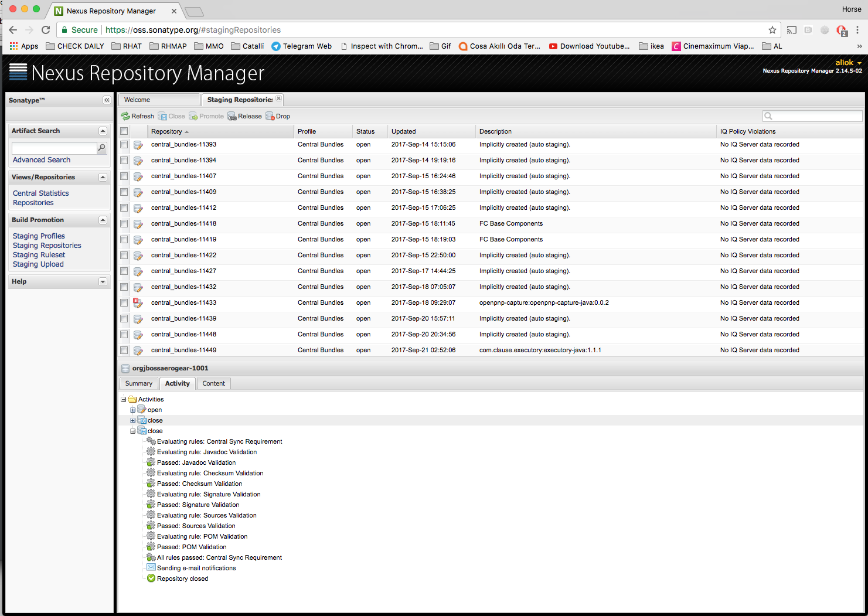Click the green Repository closed check icon
Image resolution: width=868 pixels, height=616 pixels.
tap(151, 578)
